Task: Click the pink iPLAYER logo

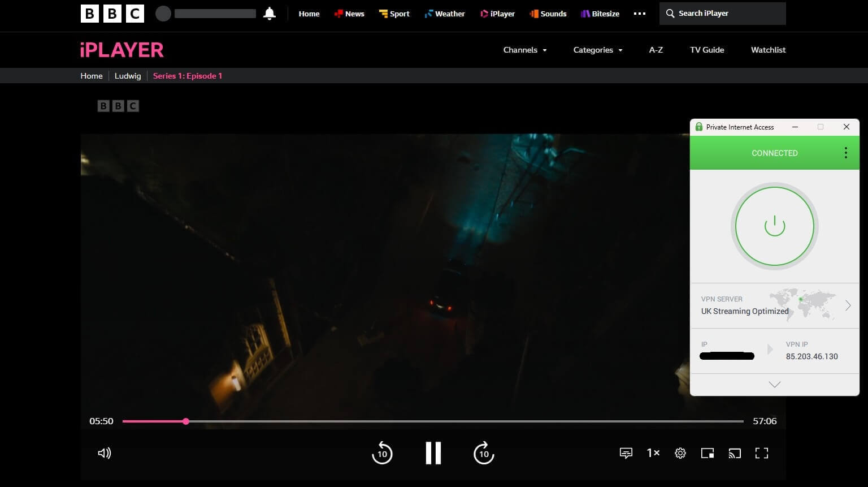Action: click(122, 50)
